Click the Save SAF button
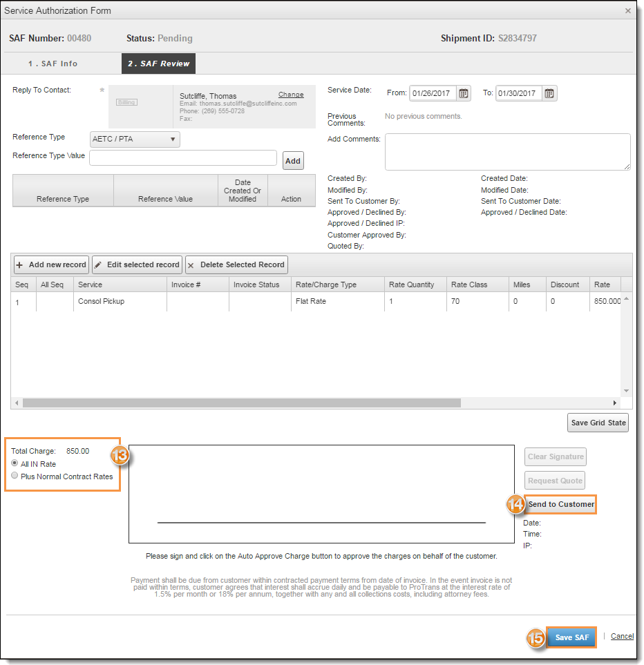 (x=571, y=637)
